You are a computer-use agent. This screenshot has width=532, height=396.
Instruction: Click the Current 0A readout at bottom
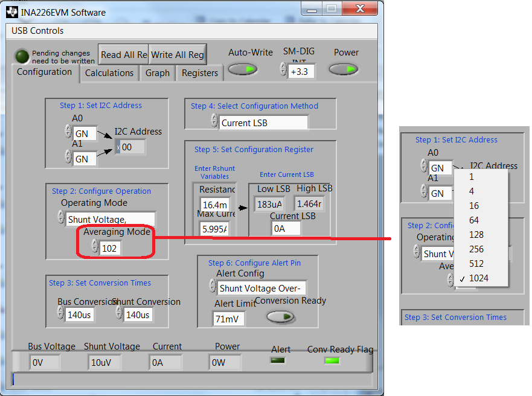tap(165, 362)
